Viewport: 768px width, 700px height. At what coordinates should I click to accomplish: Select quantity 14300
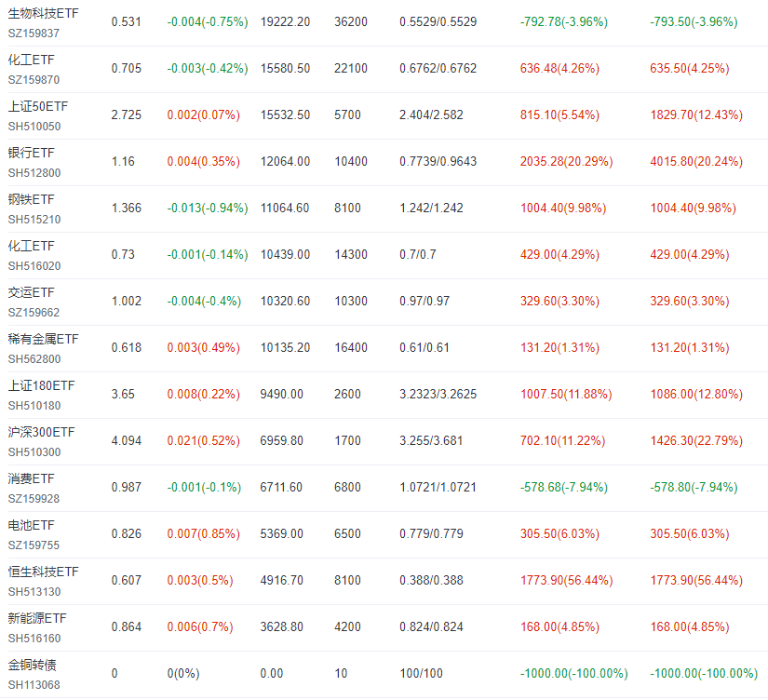[x=351, y=255]
